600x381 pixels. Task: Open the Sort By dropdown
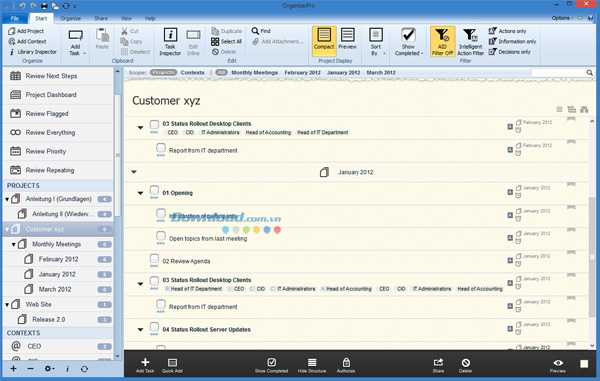pyautogui.click(x=376, y=42)
